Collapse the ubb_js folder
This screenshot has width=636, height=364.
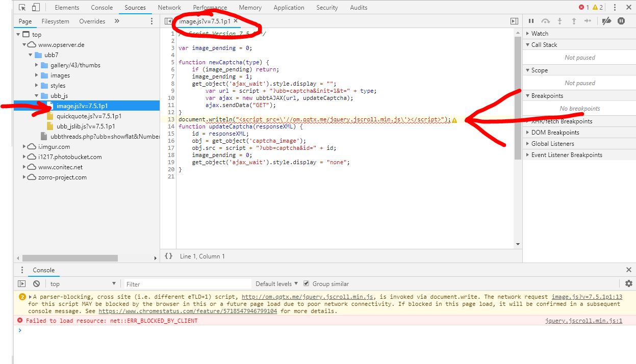click(x=37, y=95)
